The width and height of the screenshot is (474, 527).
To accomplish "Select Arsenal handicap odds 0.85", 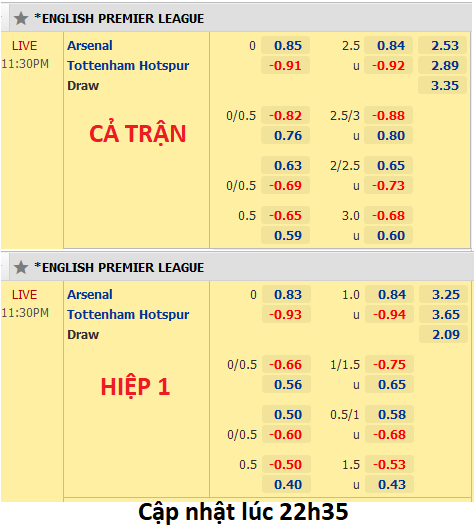I will 285,45.
